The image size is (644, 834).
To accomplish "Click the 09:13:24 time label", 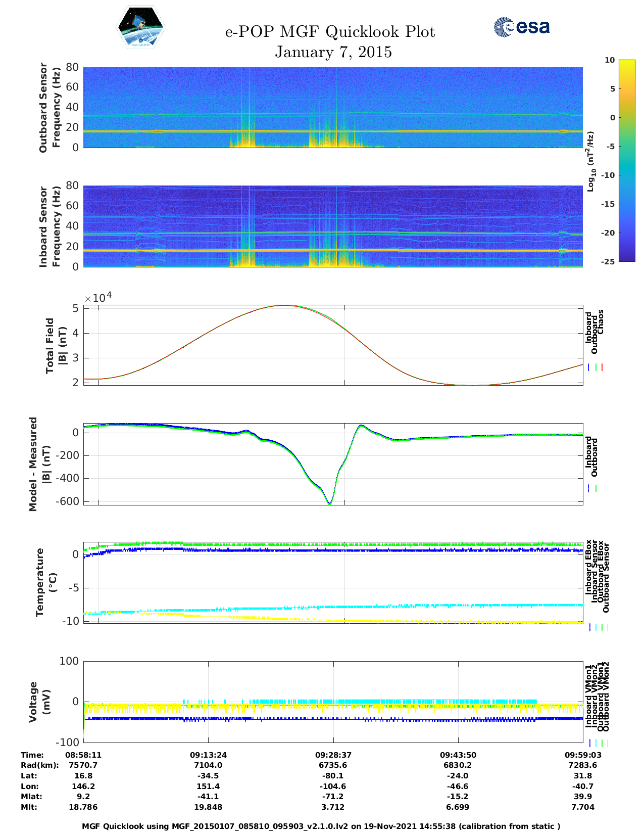I will click(x=208, y=755).
